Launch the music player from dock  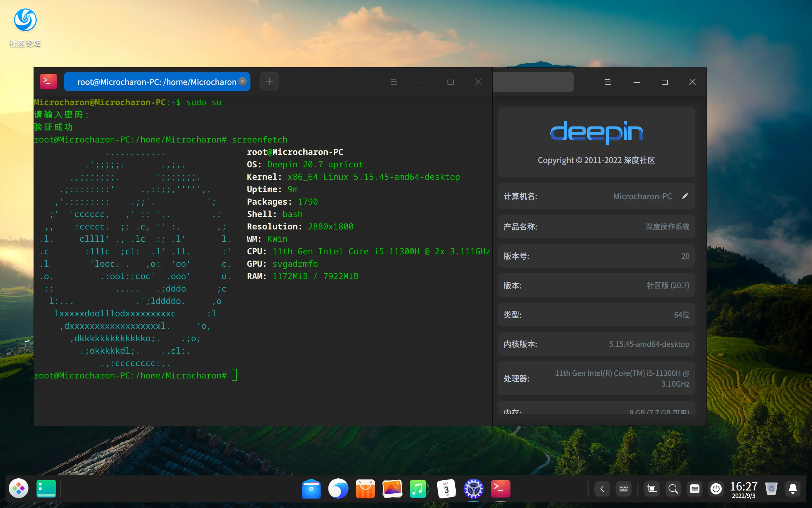(x=419, y=489)
